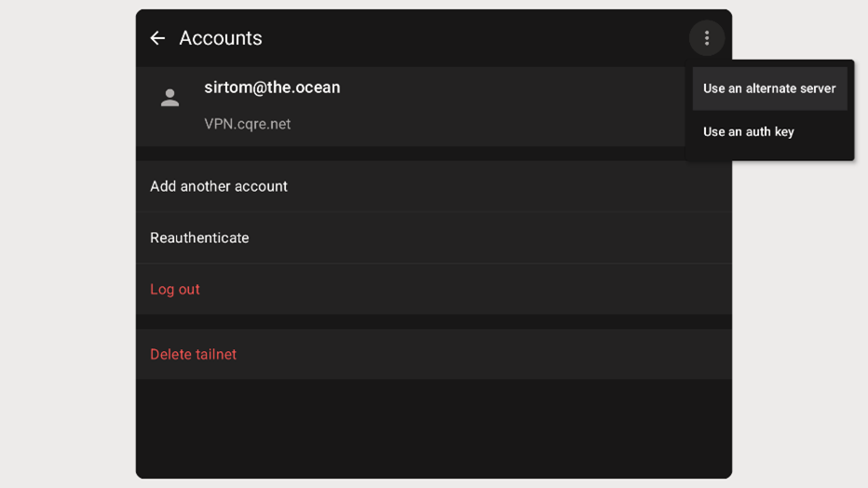Viewport: 868px width, 488px height.
Task: Click the user avatar icon
Action: pos(170,98)
